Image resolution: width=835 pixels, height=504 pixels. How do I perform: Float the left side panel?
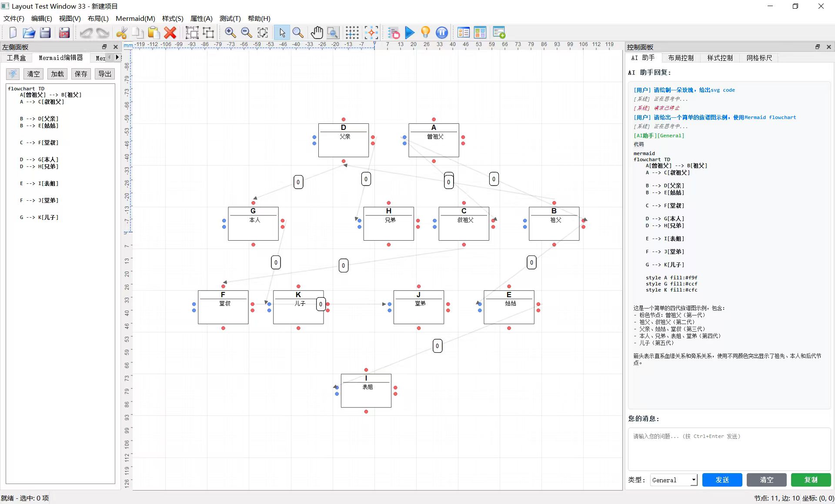pyautogui.click(x=104, y=47)
